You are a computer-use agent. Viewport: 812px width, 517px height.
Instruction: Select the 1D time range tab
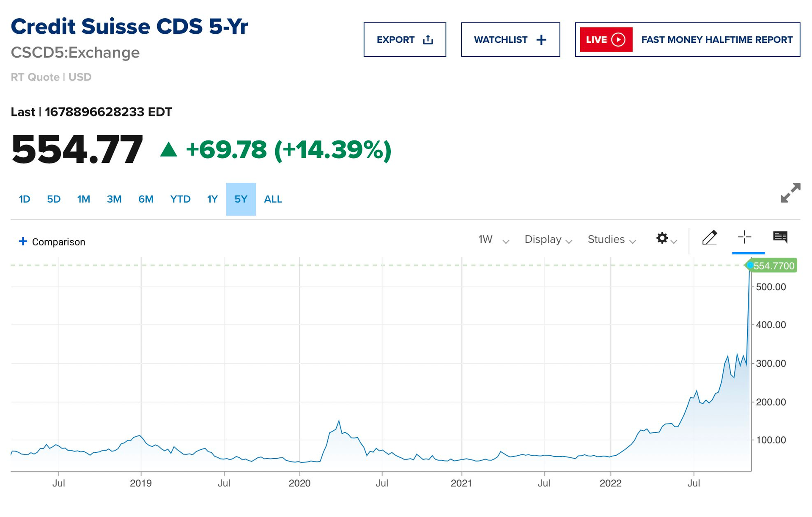coord(25,199)
